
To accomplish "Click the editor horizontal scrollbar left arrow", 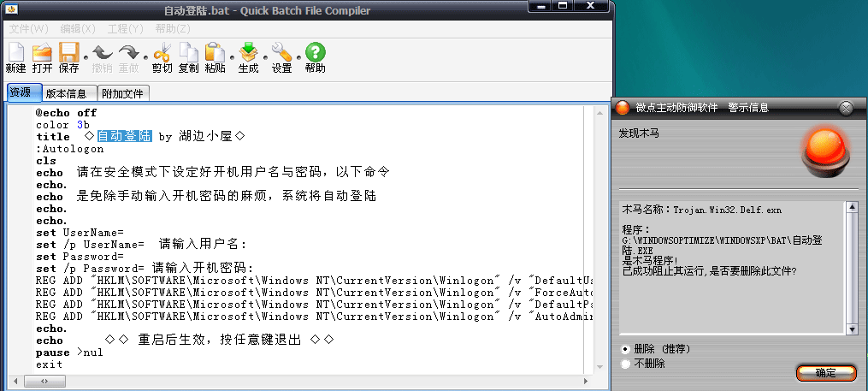I will pyautogui.click(x=15, y=382).
